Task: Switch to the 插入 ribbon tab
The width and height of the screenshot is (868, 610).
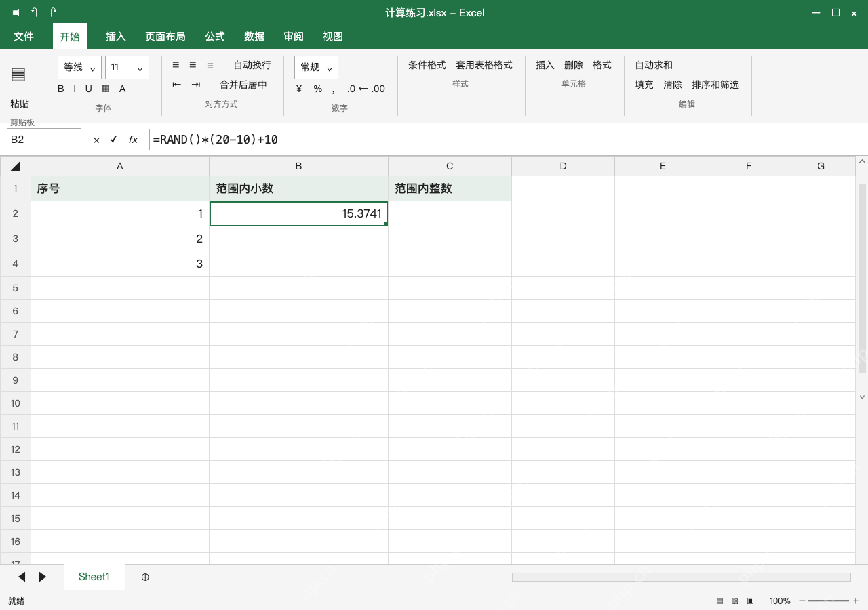Action: tap(116, 37)
